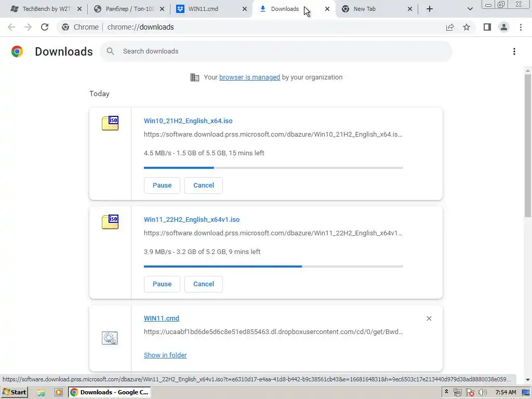Go back using the browser back arrow
The height and width of the screenshot is (399, 532).
[x=11, y=27]
